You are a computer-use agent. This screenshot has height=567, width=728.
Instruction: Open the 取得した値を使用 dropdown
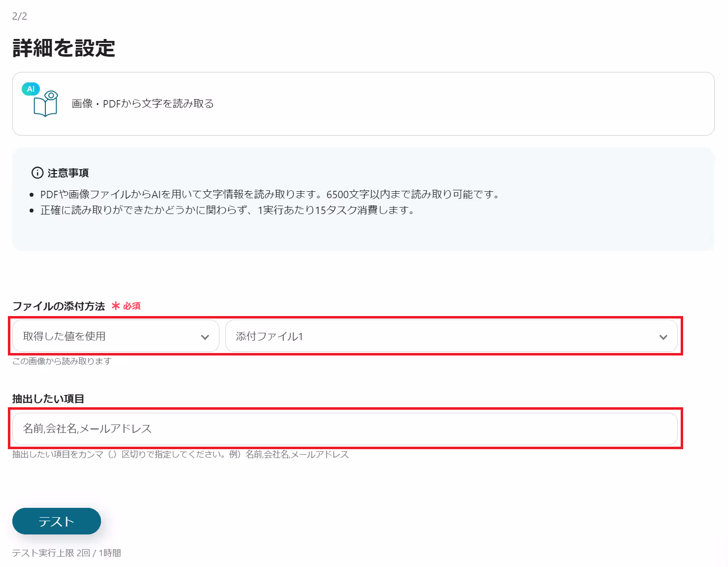116,336
